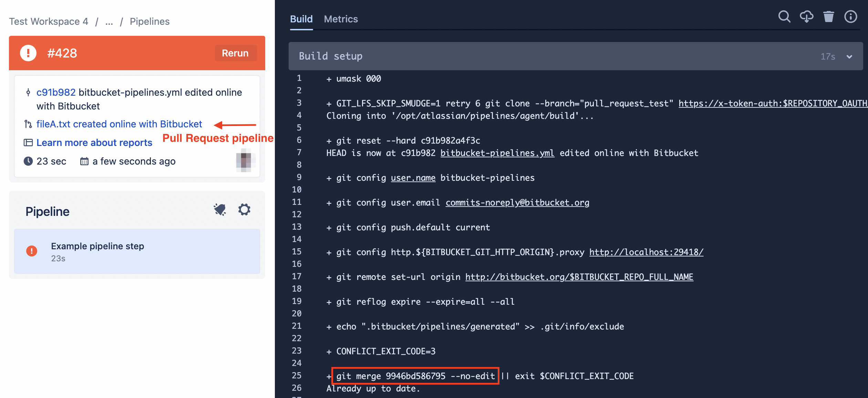Open Learn more about reports link

94,143
